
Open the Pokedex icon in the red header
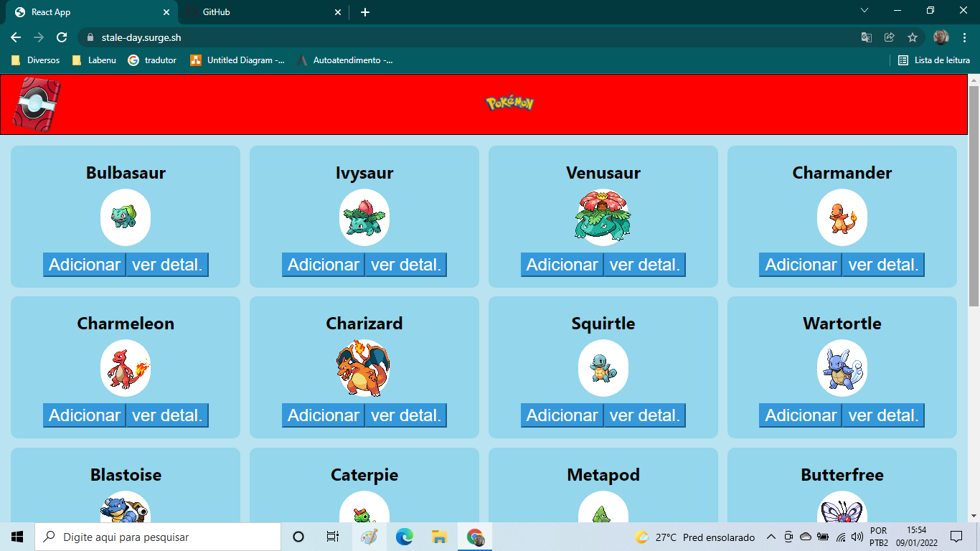coord(37,105)
